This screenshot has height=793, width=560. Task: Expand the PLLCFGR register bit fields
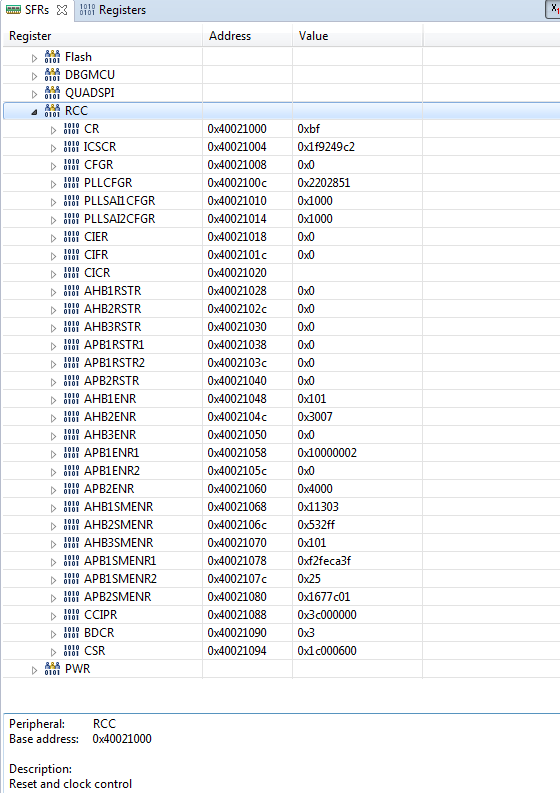pyautogui.click(x=53, y=184)
